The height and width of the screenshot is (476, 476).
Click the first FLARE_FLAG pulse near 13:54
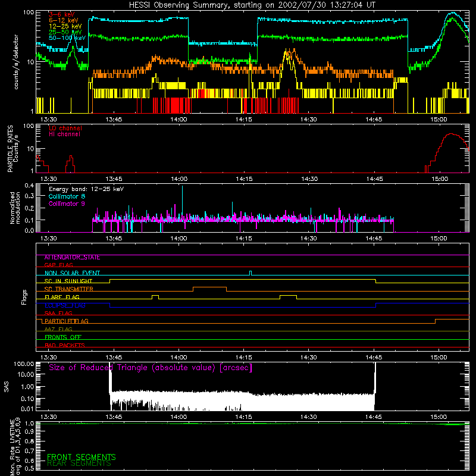tap(155, 297)
